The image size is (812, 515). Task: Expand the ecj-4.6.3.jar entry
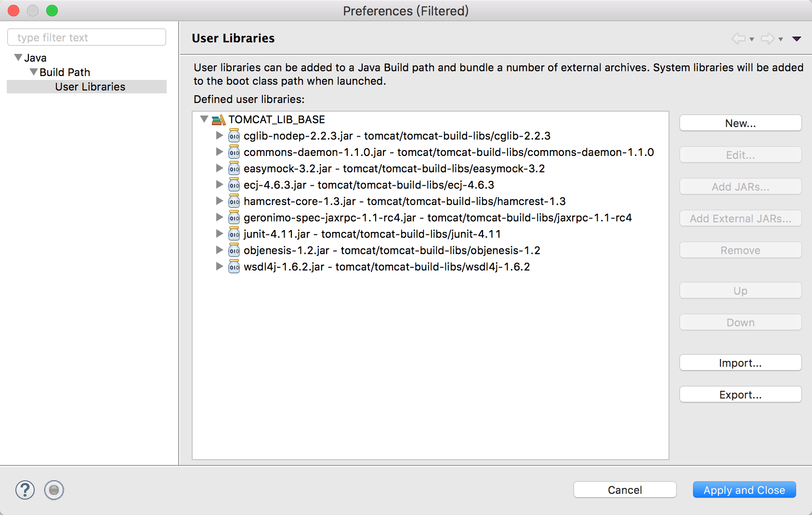point(220,184)
